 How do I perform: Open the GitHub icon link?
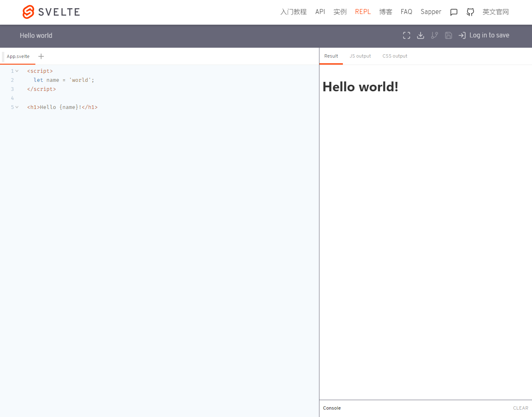pyautogui.click(x=470, y=12)
